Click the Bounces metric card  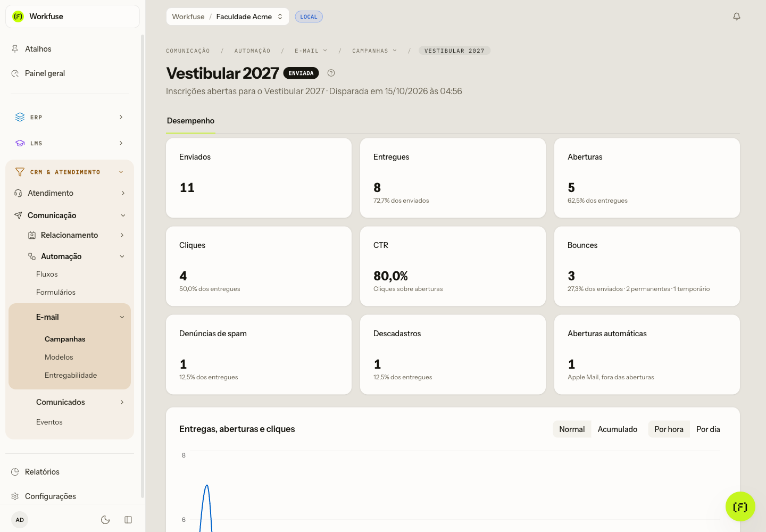pos(647,267)
